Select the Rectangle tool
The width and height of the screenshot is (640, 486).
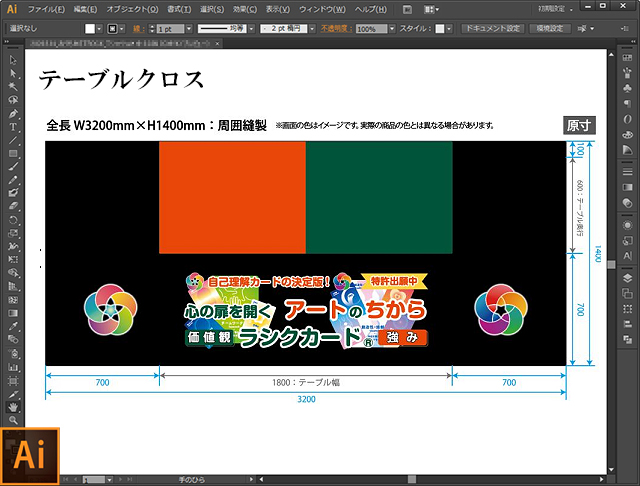pyautogui.click(x=13, y=153)
